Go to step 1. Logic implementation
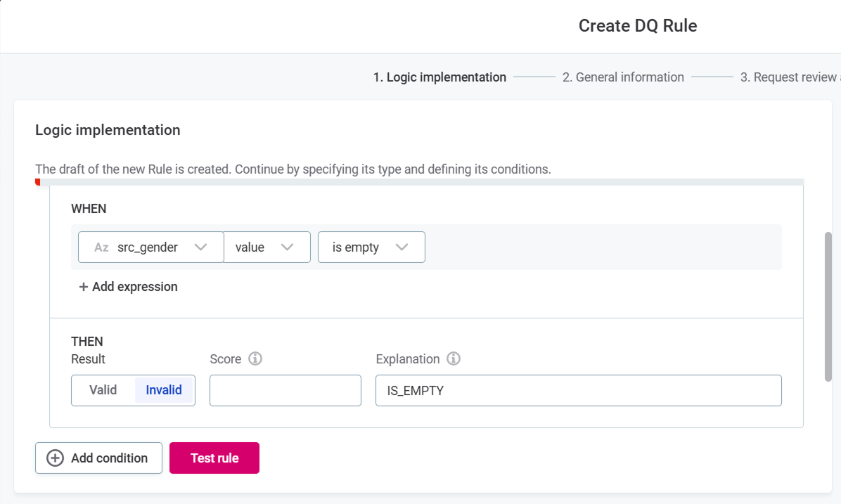This screenshot has width=841, height=504. (439, 77)
